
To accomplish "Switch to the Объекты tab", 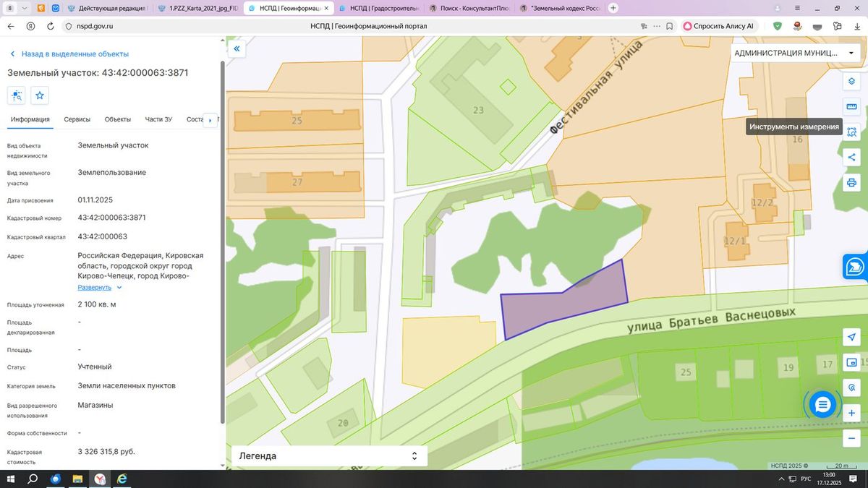I will (117, 119).
